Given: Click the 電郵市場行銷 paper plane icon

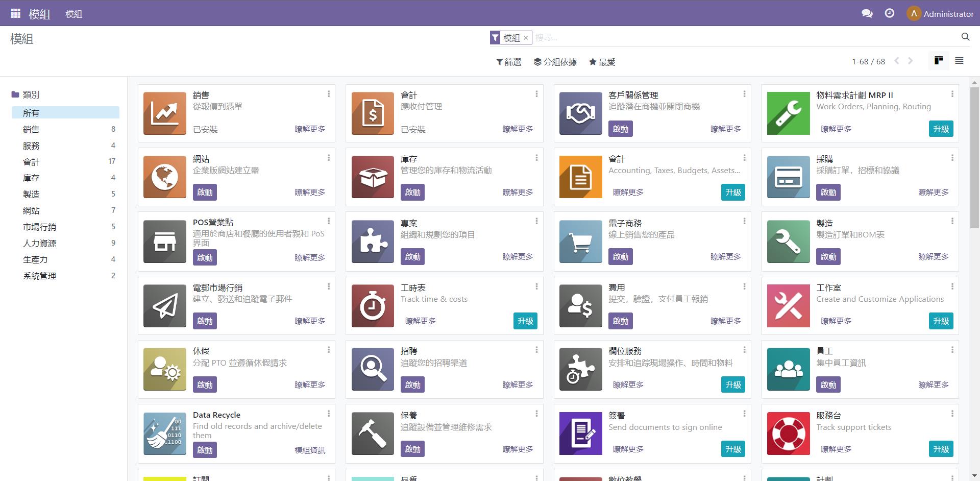Looking at the screenshot, I should (164, 305).
